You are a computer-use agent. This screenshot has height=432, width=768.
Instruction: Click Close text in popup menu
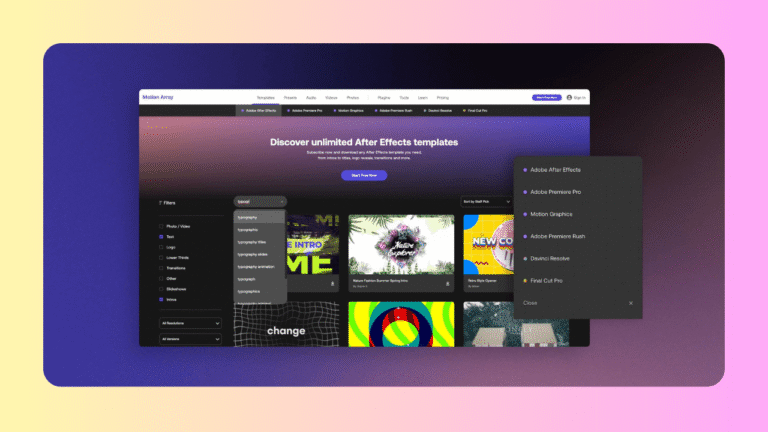(530, 303)
